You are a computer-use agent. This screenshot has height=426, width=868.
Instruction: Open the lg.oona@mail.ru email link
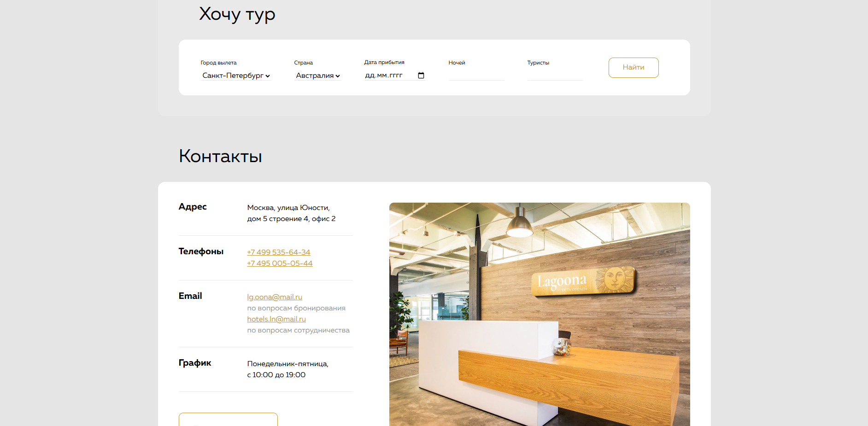(275, 297)
